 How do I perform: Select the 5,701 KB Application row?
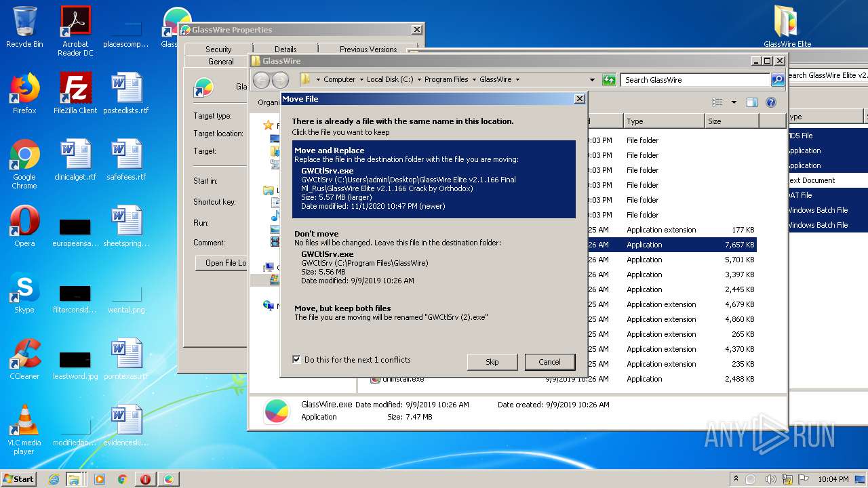(671, 260)
